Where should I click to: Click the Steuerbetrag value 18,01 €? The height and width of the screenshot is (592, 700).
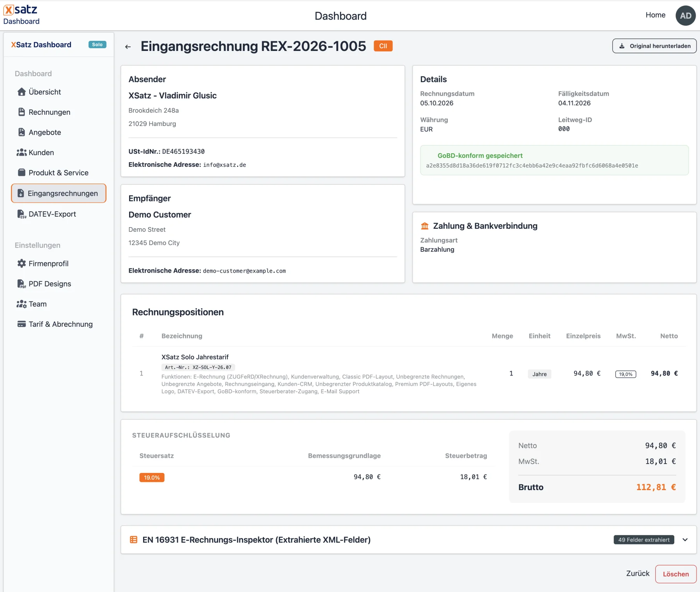click(x=473, y=477)
